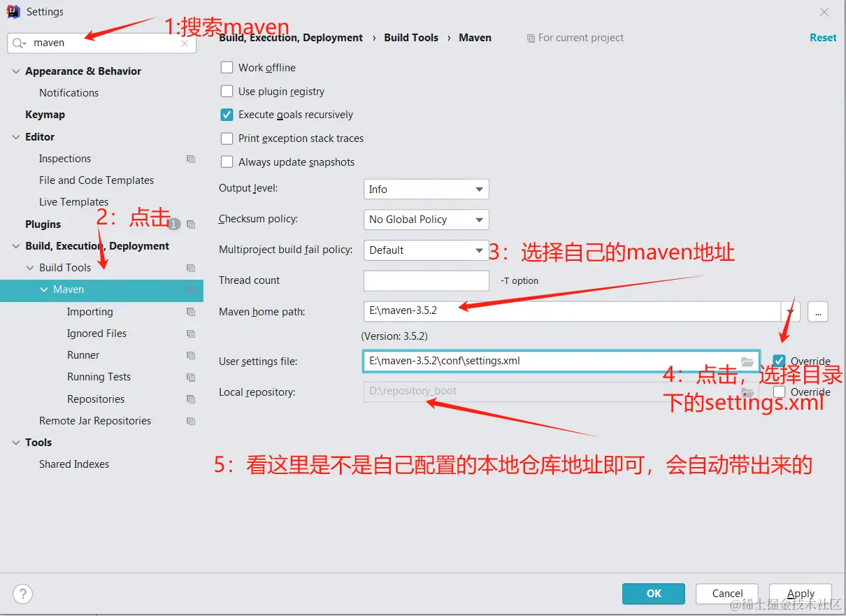846x616 pixels.
Task: Open the Shared Indexes page
Action: [74, 464]
